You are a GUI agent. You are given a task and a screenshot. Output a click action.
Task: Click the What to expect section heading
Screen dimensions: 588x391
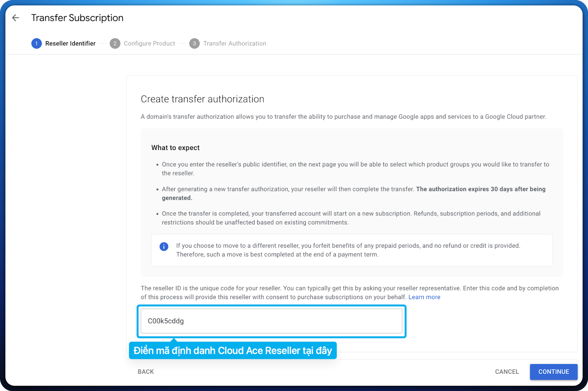[x=175, y=147]
